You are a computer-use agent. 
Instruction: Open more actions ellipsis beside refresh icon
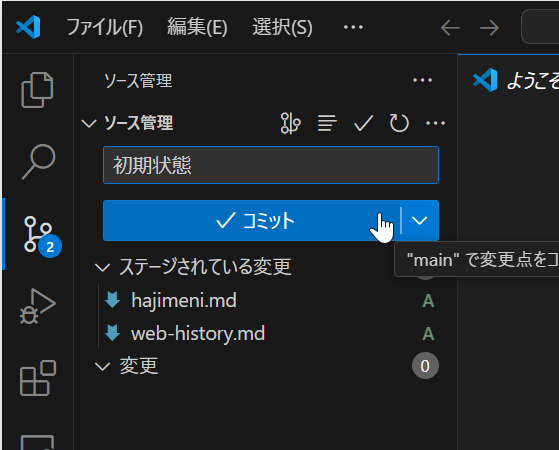(x=435, y=123)
